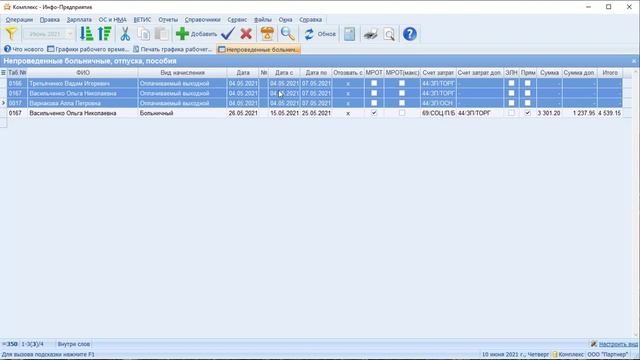Open the Окна menu
The height and width of the screenshot is (360, 640).
coord(285,20)
